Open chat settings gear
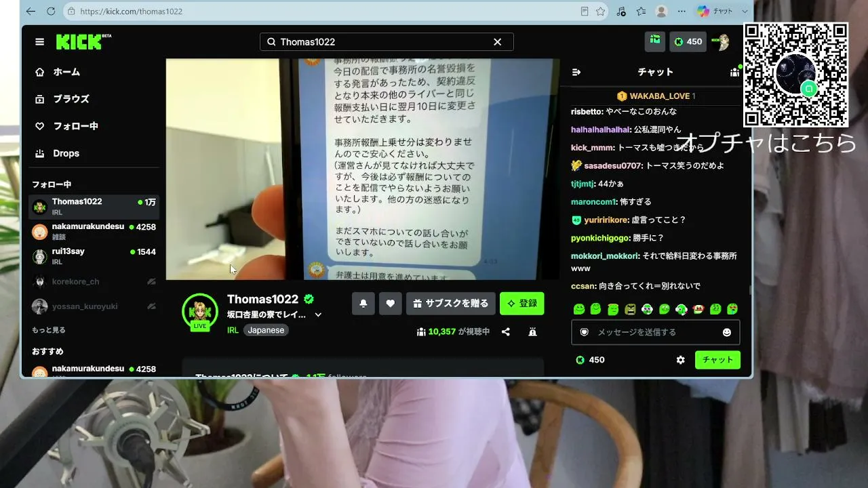868x488 pixels. pos(681,360)
